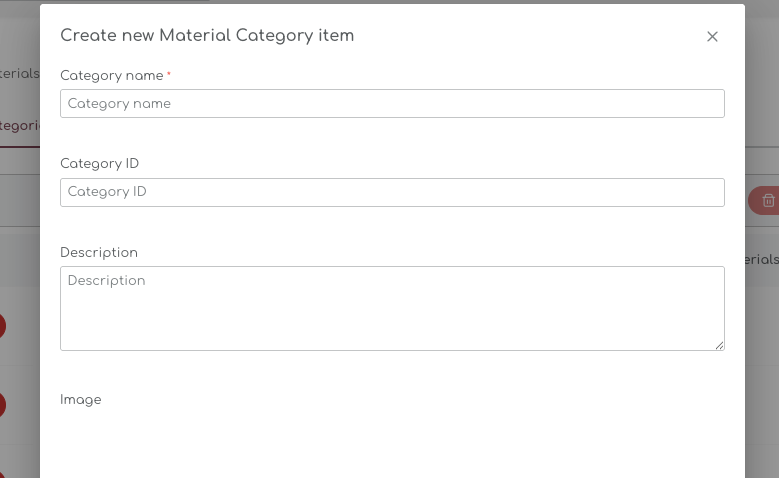779x478 pixels.
Task: Click the Description field label
Action: (x=99, y=252)
